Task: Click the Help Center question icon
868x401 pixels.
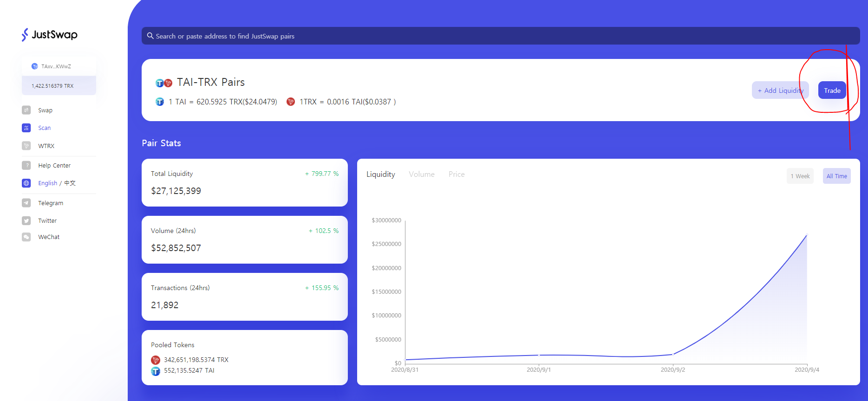Action: click(x=26, y=165)
